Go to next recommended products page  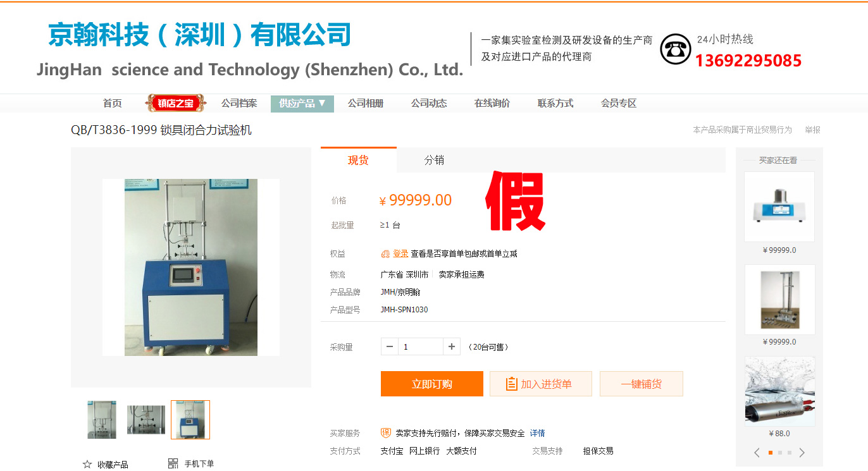coord(802,453)
